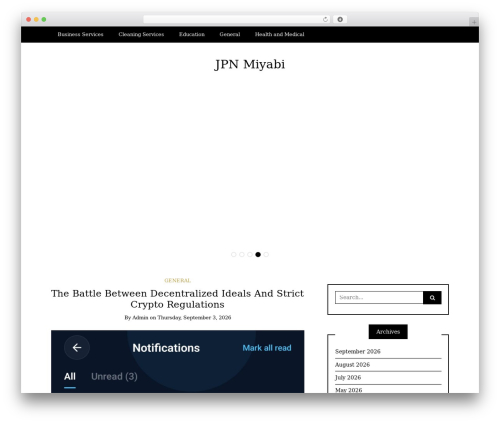The height and width of the screenshot is (423, 500).
Task: Click the GENERAL category label
Action: click(x=178, y=280)
